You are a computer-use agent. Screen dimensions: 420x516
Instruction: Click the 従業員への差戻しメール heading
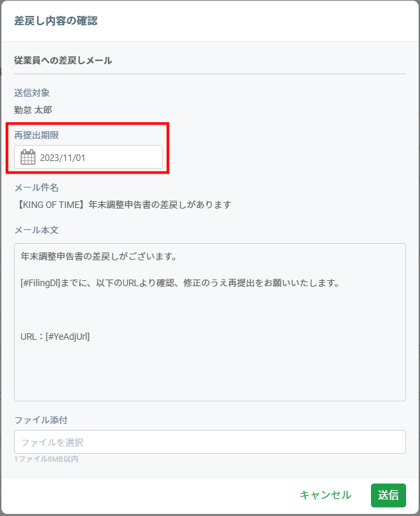pos(63,60)
